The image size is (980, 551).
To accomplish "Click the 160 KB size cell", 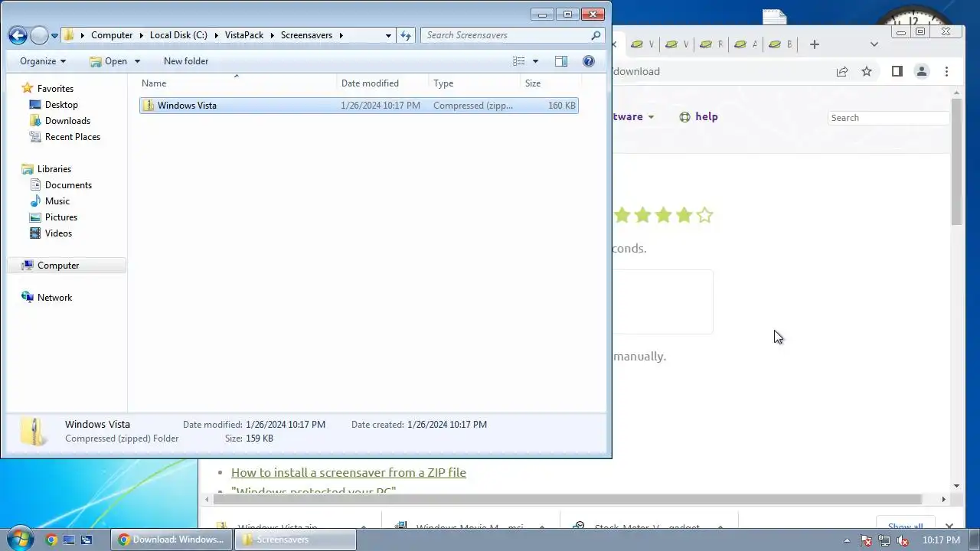I will pos(562,106).
